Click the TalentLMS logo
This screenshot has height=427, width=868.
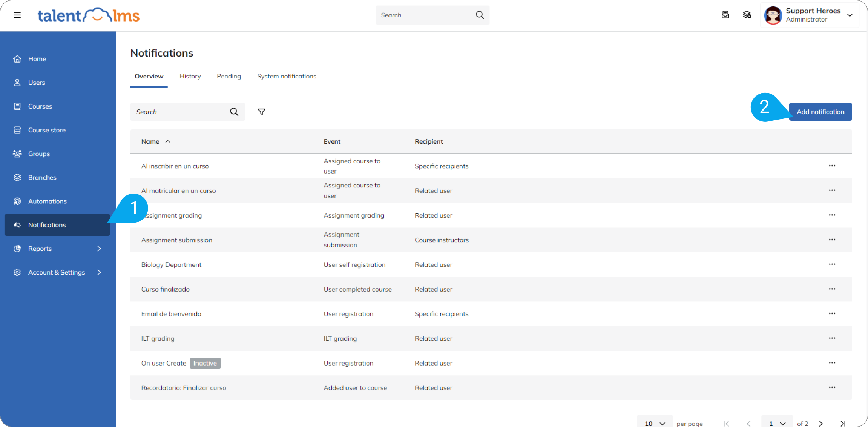(89, 15)
